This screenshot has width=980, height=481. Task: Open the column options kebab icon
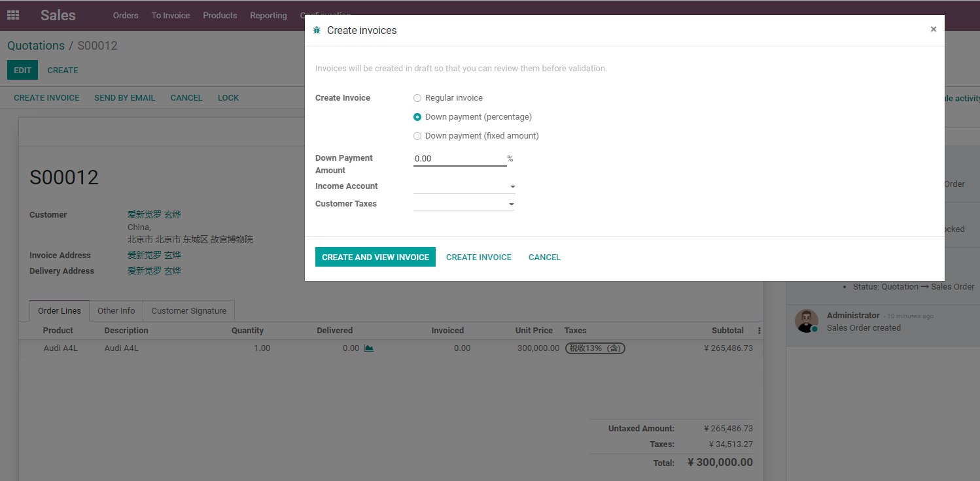[759, 331]
